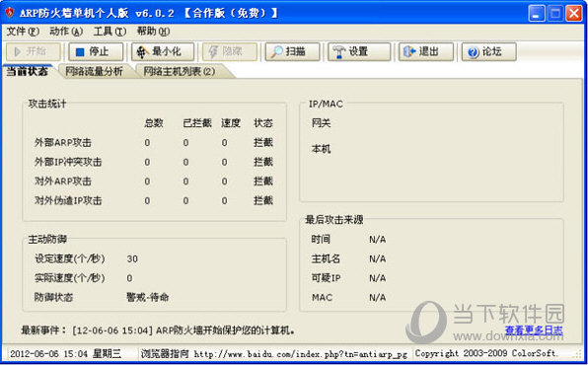Screen dimensions: 588x365
Task: Click the 对外ARP攻击 row label
Action: [x=63, y=182]
